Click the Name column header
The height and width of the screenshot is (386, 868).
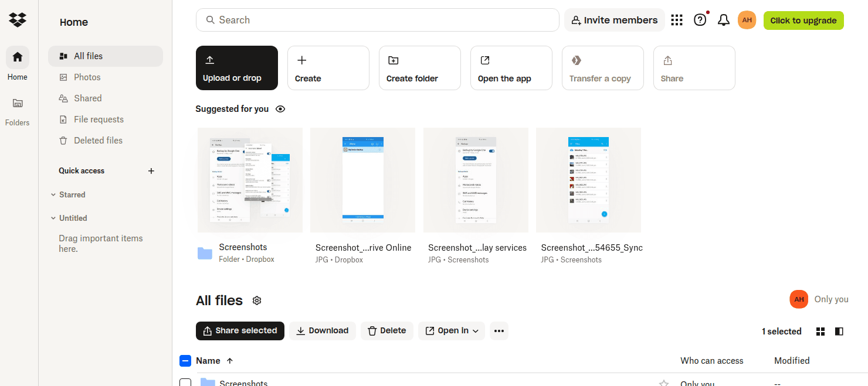pos(208,361)
